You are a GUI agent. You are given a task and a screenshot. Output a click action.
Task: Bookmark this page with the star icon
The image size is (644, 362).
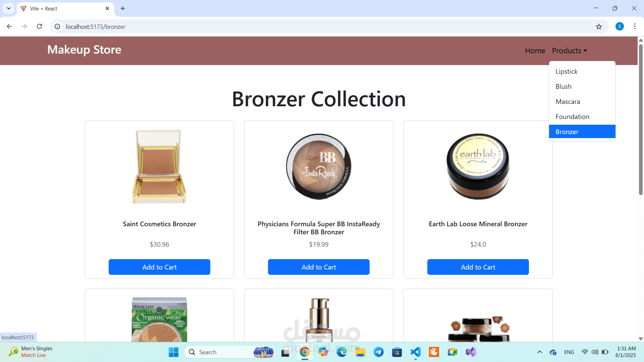pos(599,26)
